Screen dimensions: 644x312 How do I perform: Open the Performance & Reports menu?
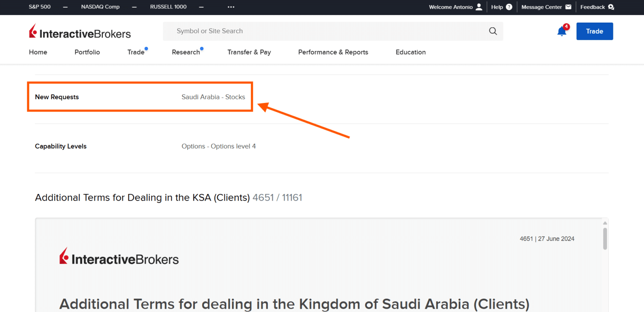[333, 52]
